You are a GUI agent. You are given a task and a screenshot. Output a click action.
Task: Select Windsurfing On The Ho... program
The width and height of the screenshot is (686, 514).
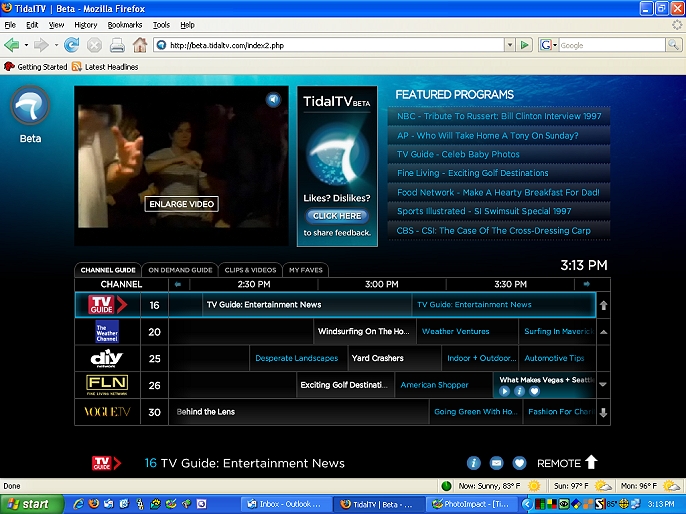[365, 332]
